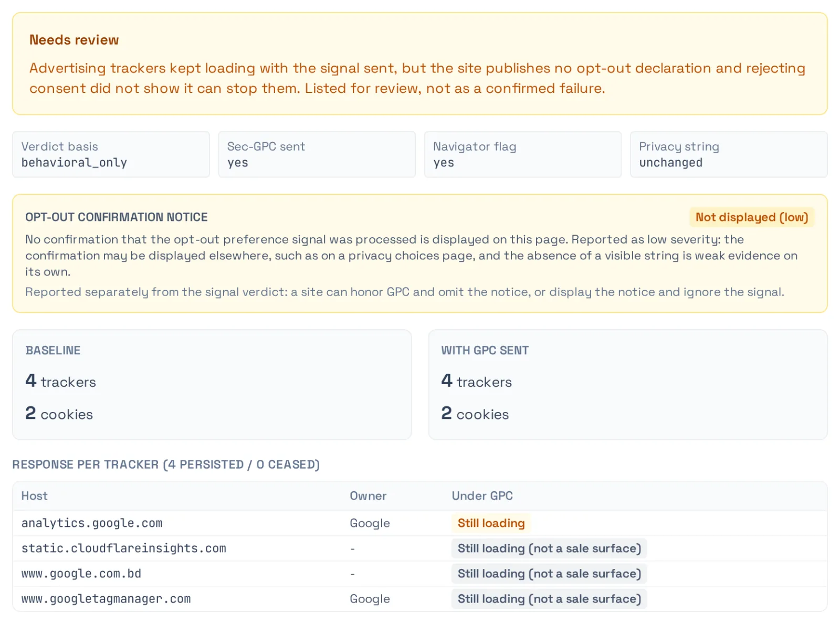The image size is (840, 623).
Task: Select the static.cloudflareinsights.com host cell
Action: pyautogui.click(x=123, y=548)
